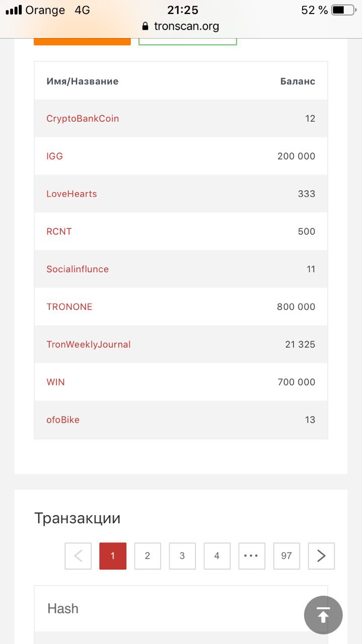Tap the lock icon beside tronscan.org
The image size is (362, 644).
(146, 26)
